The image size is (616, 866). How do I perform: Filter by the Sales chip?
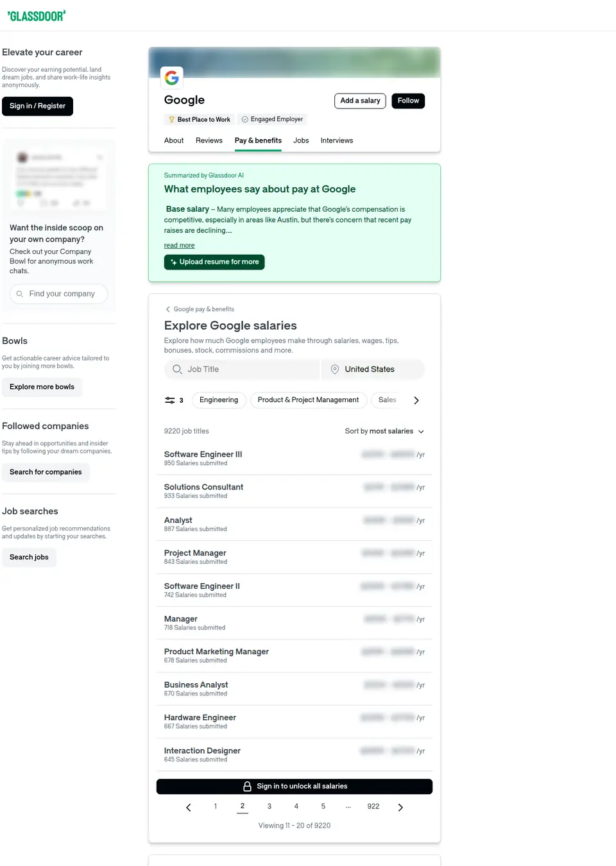387,400
